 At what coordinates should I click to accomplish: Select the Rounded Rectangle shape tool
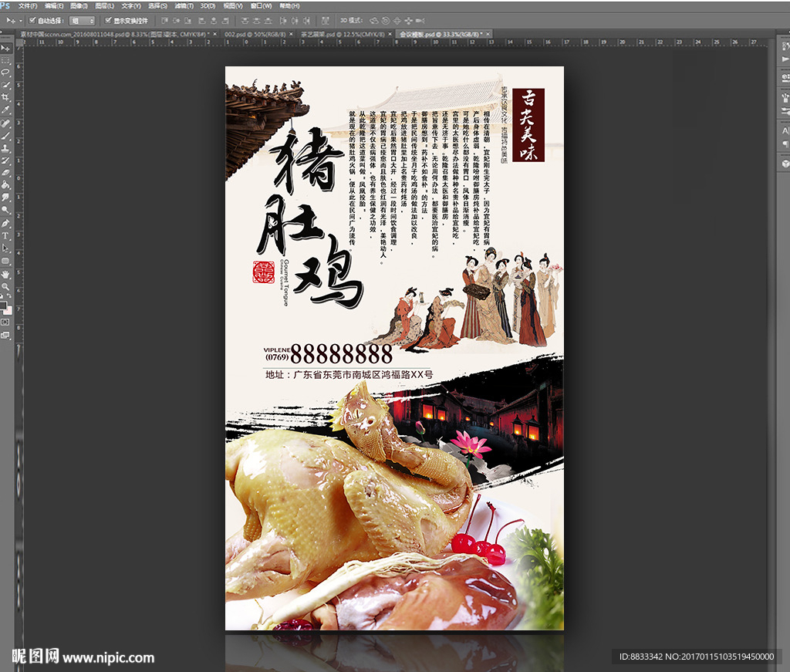coord(5,262)
